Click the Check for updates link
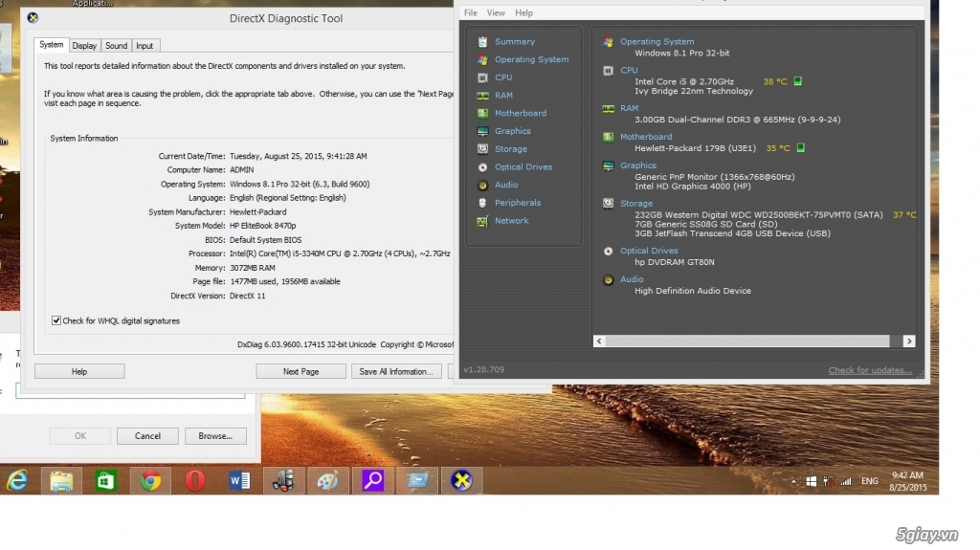The image size is (980, 550). [x=870, y=370]
